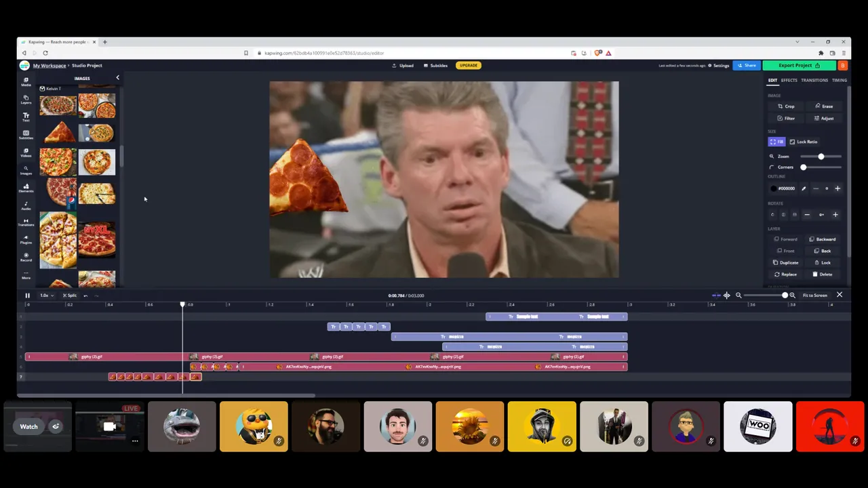Open the #000000 outline color swatch
The height and width of the screenshot is (488, 868).
pos(774,188)
